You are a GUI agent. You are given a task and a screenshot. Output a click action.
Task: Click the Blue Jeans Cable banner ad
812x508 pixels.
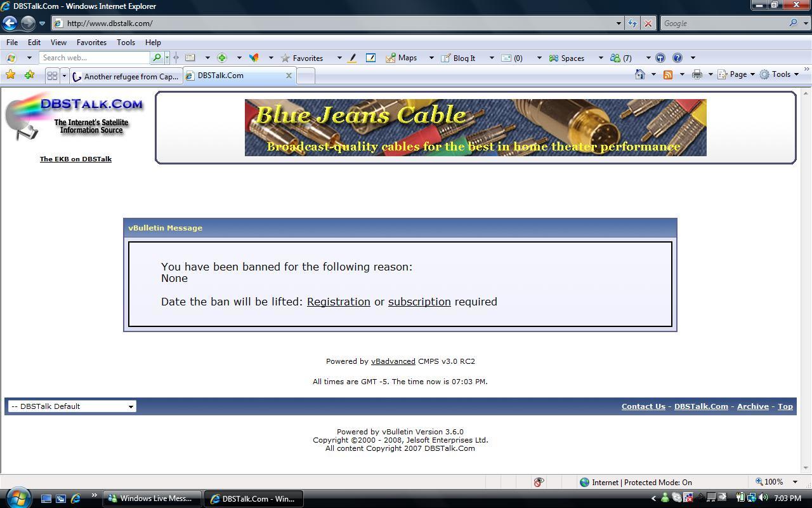476,128
